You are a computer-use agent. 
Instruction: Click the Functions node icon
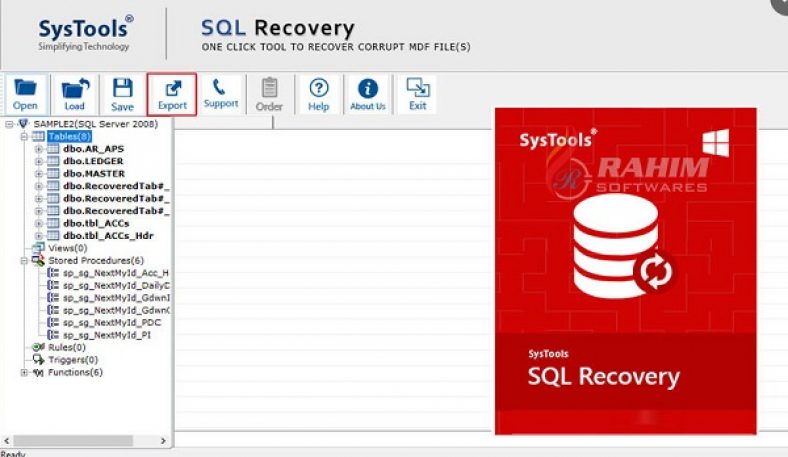[x=38, y=372]
